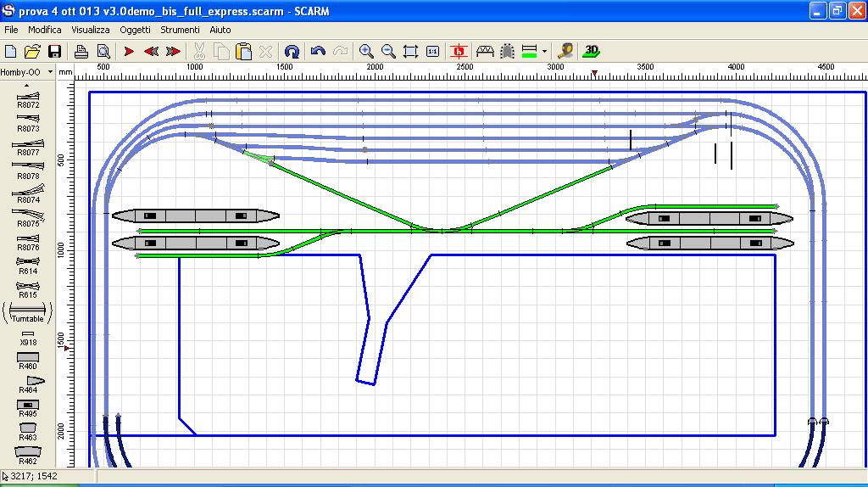Screen dimensions: 868x487
Task: Create a new layout file
Action: (x=10, y=52)
